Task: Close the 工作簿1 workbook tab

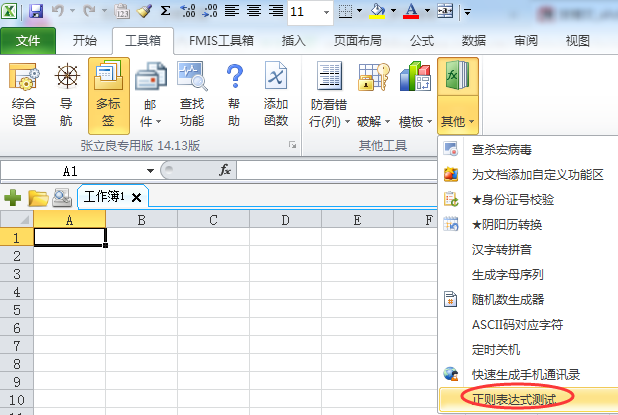Action: tap(137, 197)
